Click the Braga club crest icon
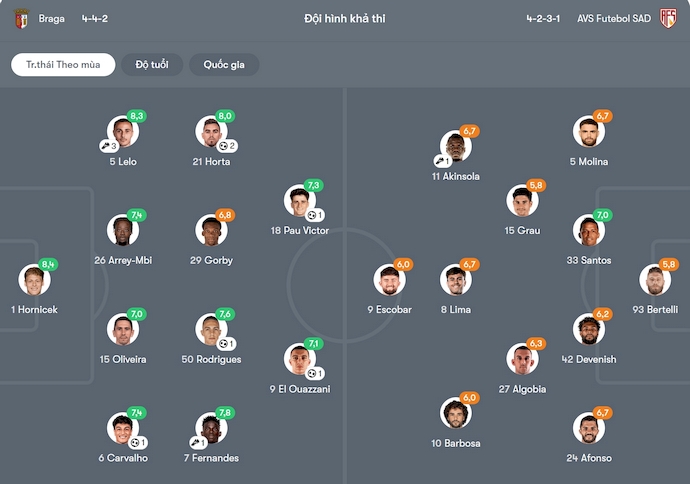 pos(21,18)
